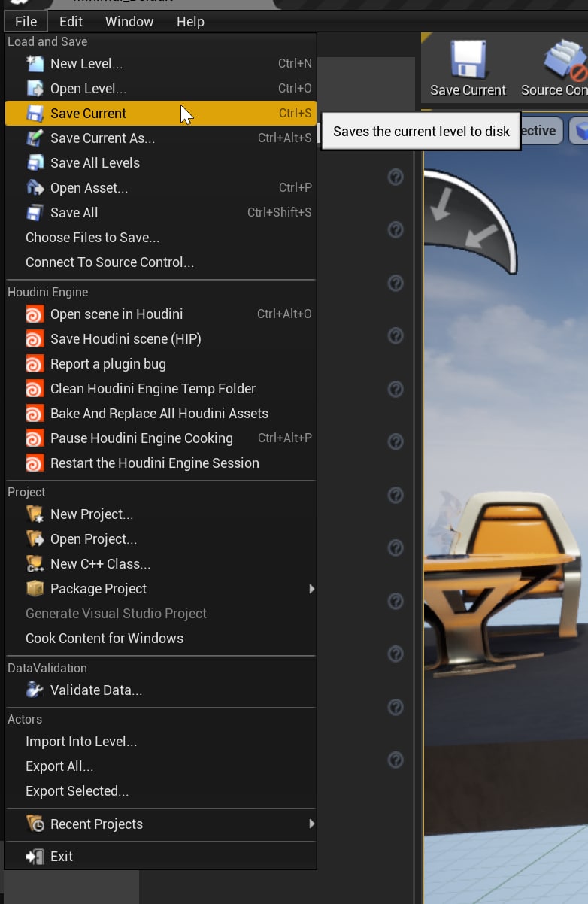Open the File menu
This screenshot has height=904, width=588.
[26, 22]
